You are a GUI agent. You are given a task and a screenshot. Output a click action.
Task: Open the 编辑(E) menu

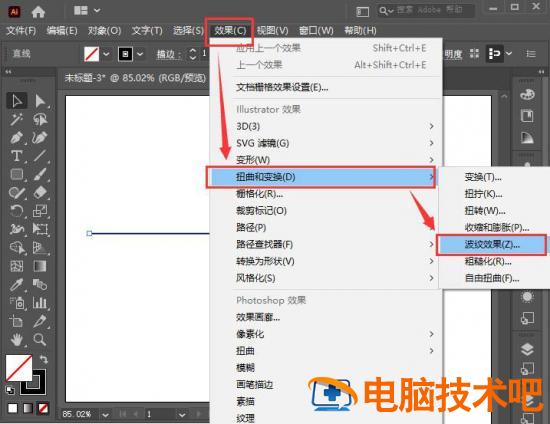click(62, 31)
